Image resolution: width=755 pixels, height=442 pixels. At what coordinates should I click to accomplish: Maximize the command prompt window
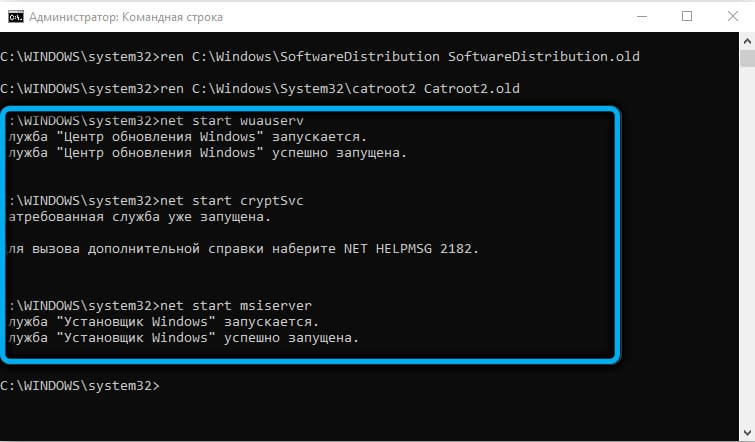click(x=687, y=17)
